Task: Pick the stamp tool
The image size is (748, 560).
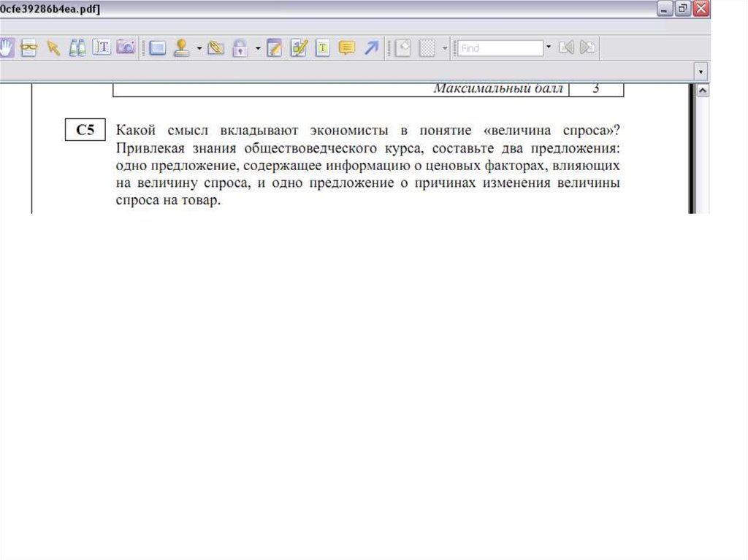Action: click(181, 48)
